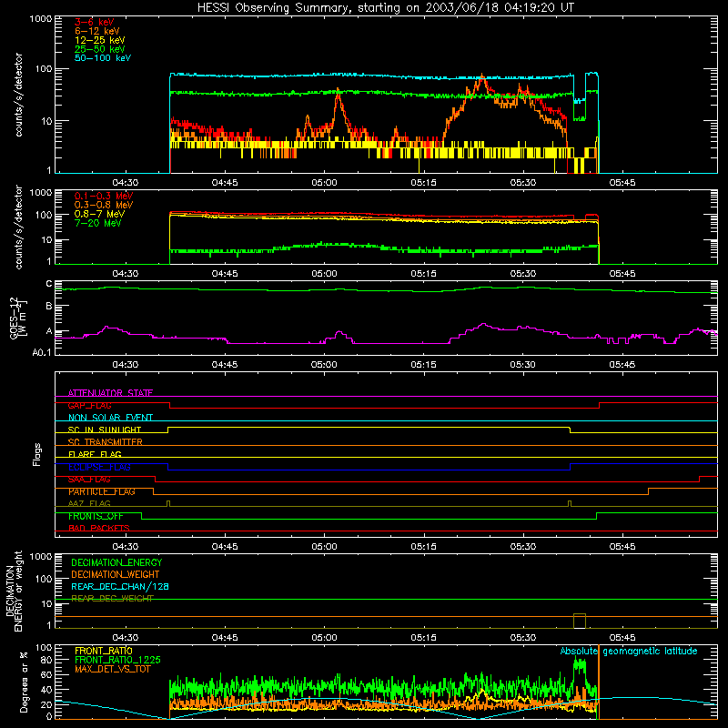Image resolution: width=728 pixels, height=728 pixels.
Task: Select the DECIMATION_ENERGY legend label
Action: click(x=116, y=562)
